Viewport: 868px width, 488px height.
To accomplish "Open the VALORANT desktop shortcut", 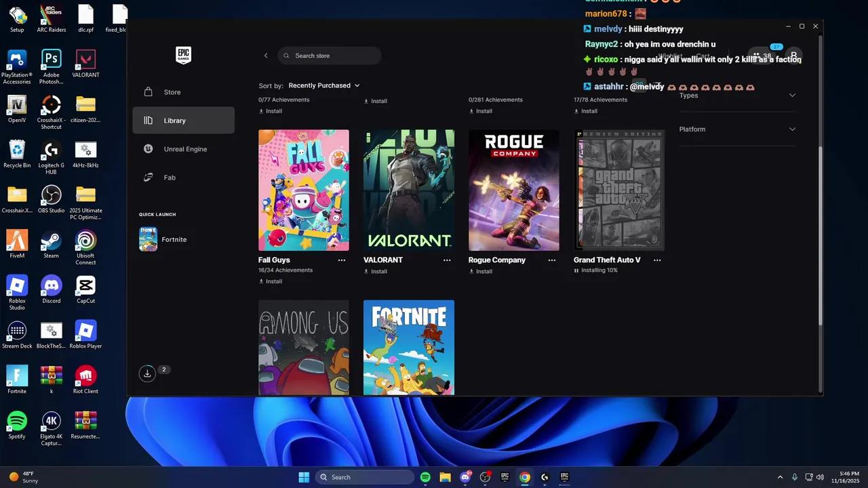I will (85, 63).
